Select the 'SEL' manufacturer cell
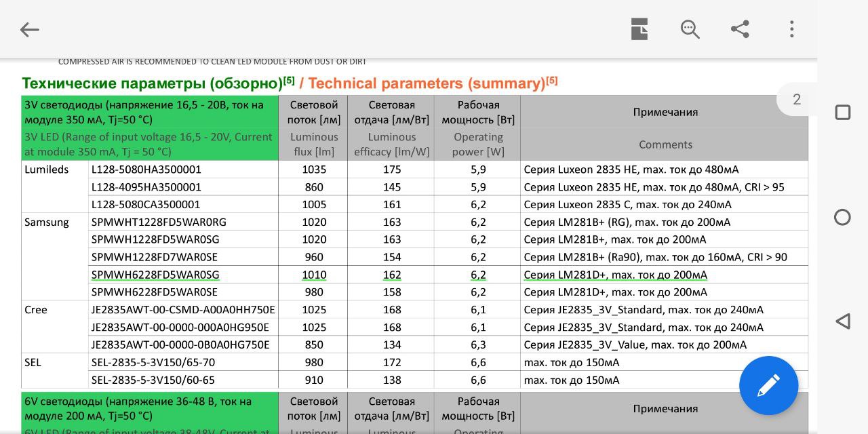Image resolution: width=868 pixels, height=434 pixels. coord(33,363)
